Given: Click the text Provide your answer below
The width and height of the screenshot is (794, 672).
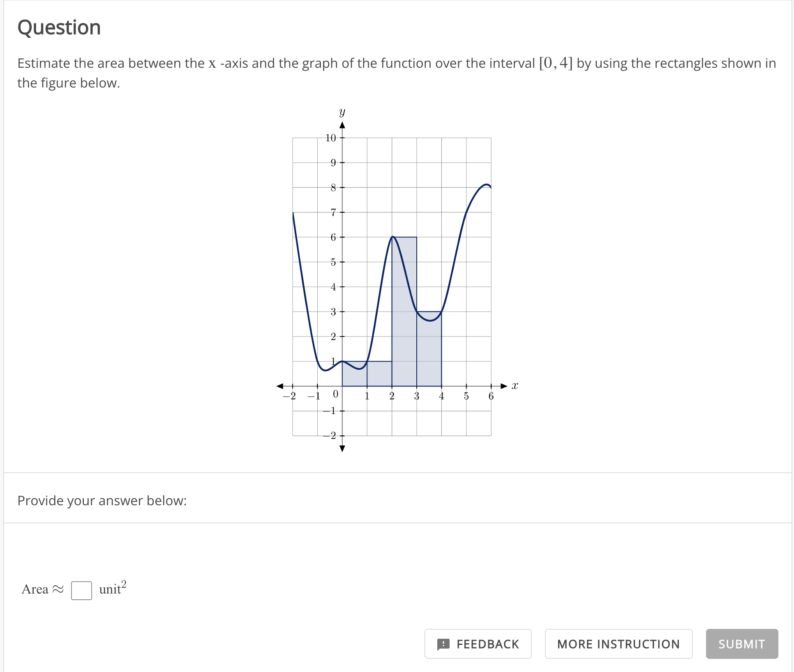Looking at the screenshot, I should coord(102,501).
